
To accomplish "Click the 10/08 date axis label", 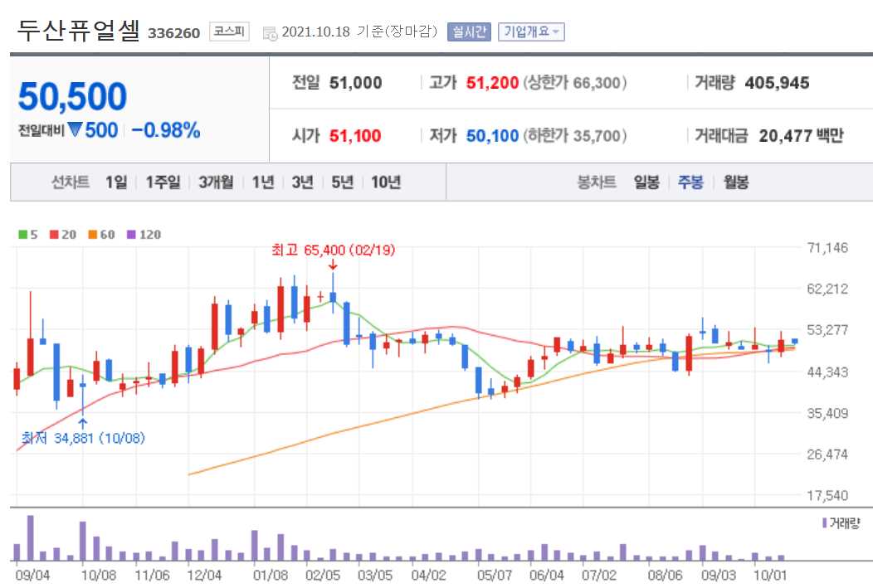I will [x=98, y=575].
